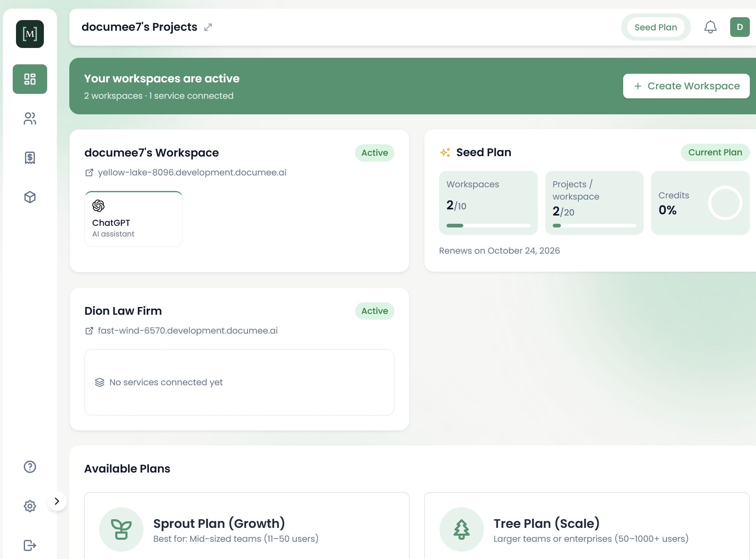The height and width of the screenshot is (559, 756).
Task: Click 'No services connected yet' text
Action: tap(166, 382)
